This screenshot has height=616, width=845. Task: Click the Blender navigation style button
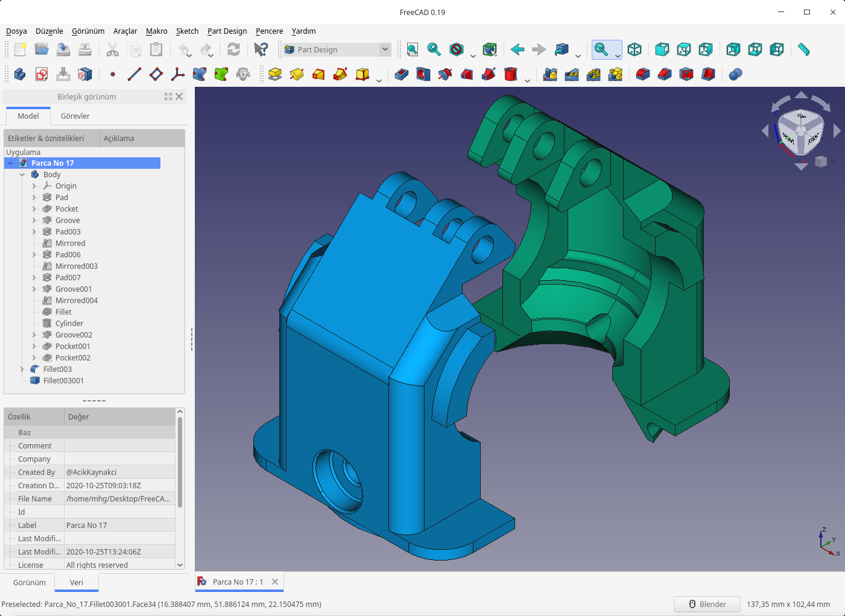(x=707, y=604)
